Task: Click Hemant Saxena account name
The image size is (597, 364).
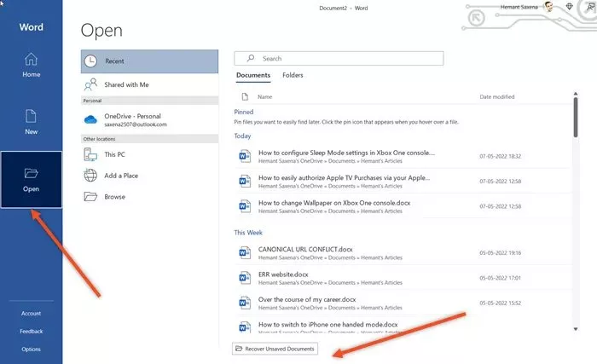Action: click(x=519, y=7)
